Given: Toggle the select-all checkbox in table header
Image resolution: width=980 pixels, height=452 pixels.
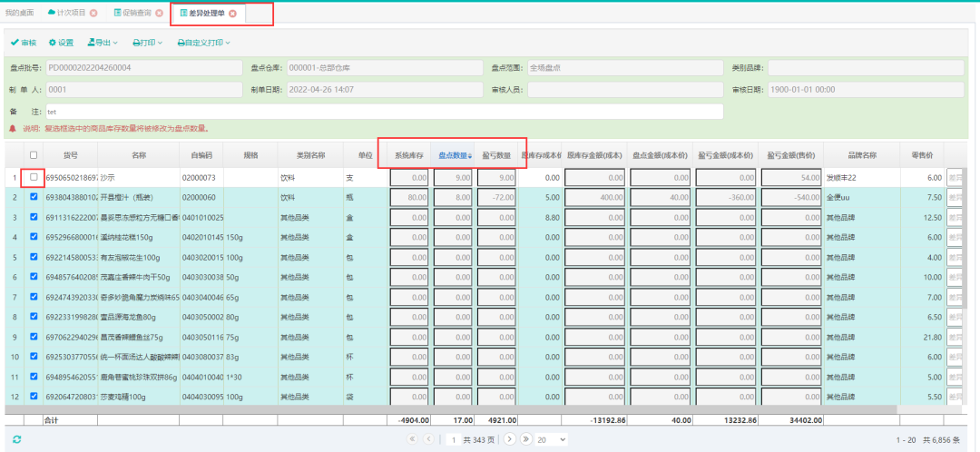Looking at the screenshot, I should (34, 155).
